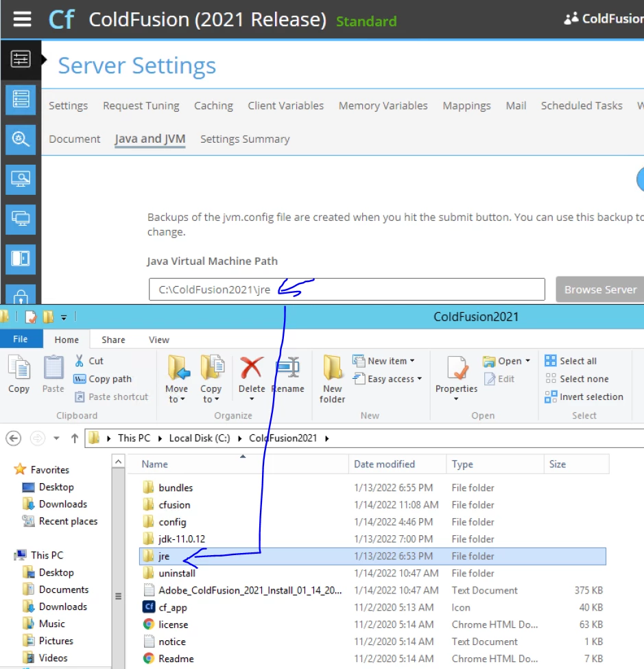Select the jdk-11.0.12 folder
The height and width of the screenshot is (669, 644).
point(181,539)
